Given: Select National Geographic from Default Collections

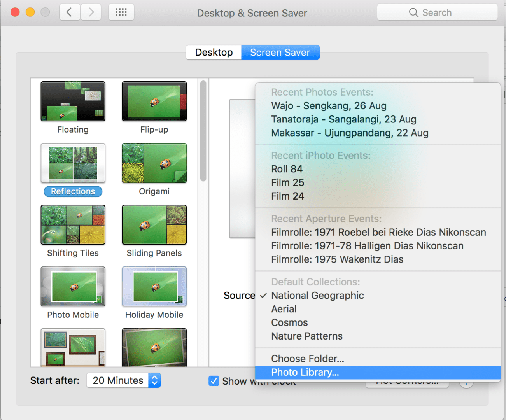Looking at the screenshot, I should (317, 295).
